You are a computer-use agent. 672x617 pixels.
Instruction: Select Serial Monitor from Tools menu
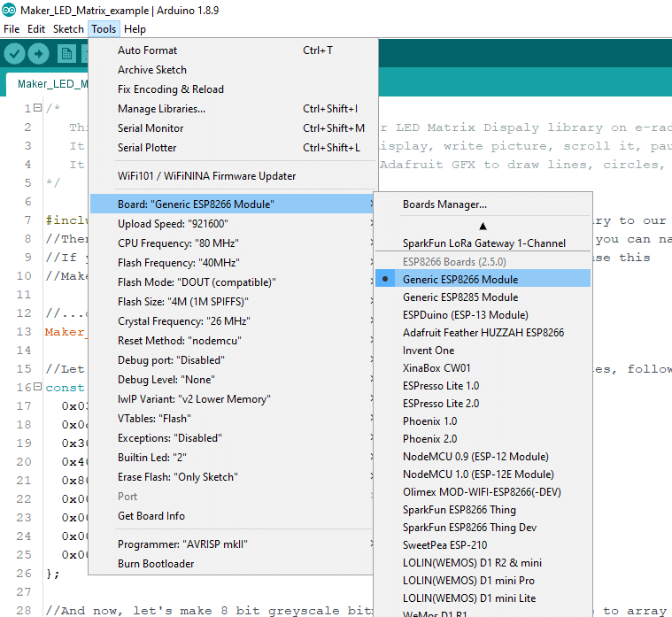tap(151, 128)
